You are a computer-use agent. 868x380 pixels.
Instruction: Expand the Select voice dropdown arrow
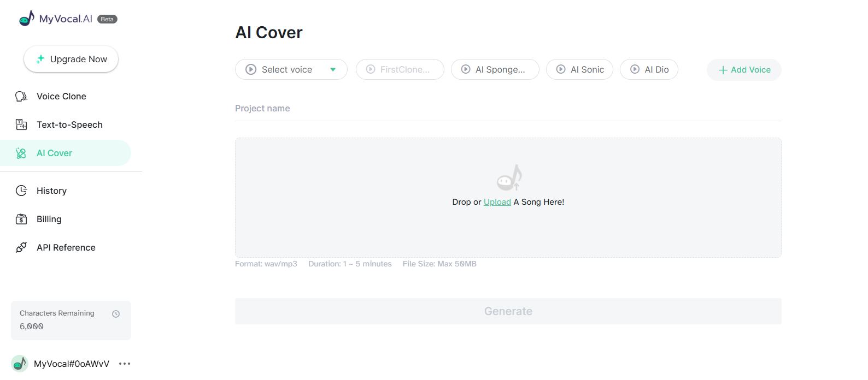333,69
